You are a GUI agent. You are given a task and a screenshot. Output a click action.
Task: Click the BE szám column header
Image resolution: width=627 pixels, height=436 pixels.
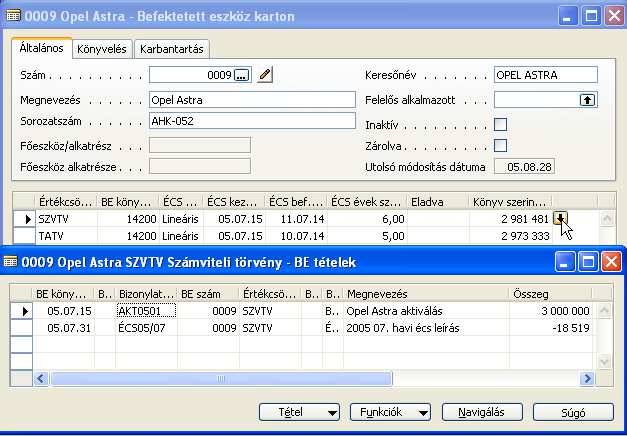point(208,294)
